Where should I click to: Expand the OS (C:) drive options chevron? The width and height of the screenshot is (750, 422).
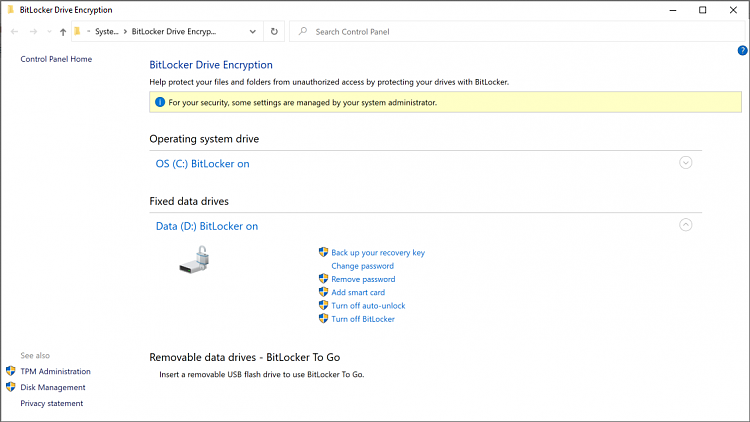(685, 163)
